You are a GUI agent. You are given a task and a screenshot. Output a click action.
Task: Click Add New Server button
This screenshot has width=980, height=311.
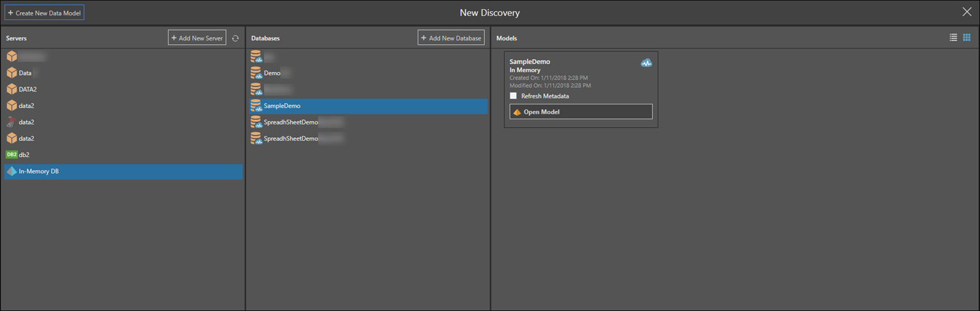point(197,38)
